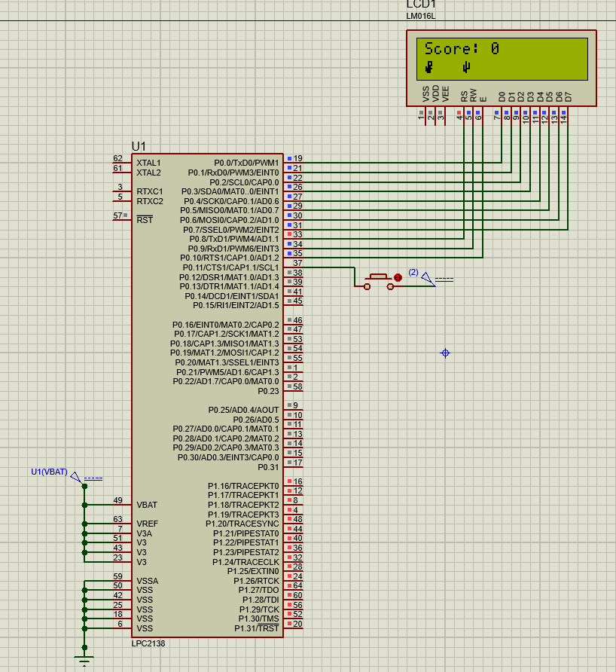Click the P1.31/TRST pin name

pos(257,628)
